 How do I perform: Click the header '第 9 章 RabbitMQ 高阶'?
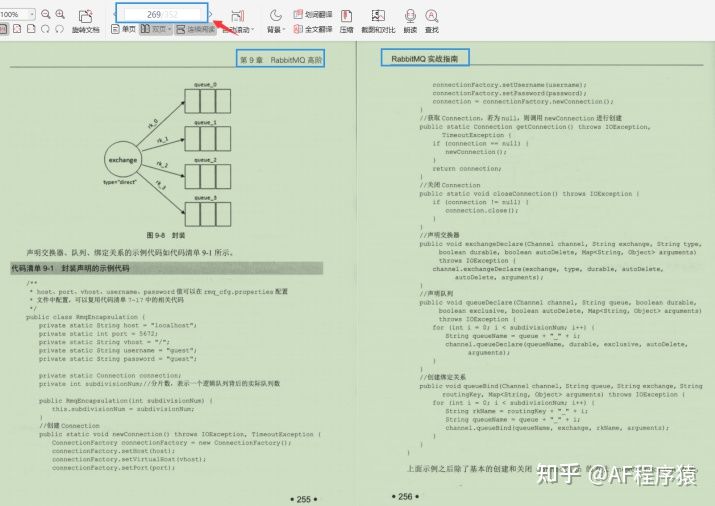(x=281, y=60)
